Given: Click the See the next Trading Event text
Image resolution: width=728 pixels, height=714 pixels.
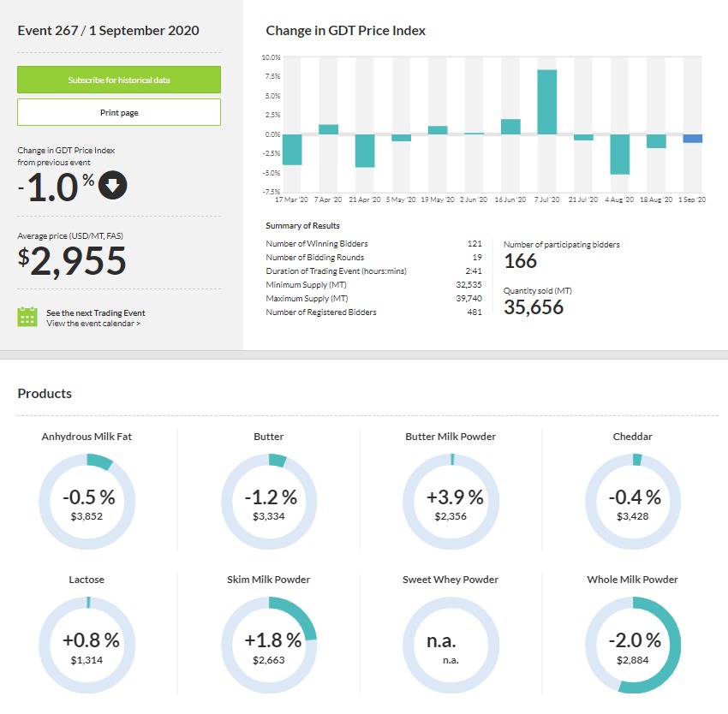Looking at the screenshot, I should 96,312.
